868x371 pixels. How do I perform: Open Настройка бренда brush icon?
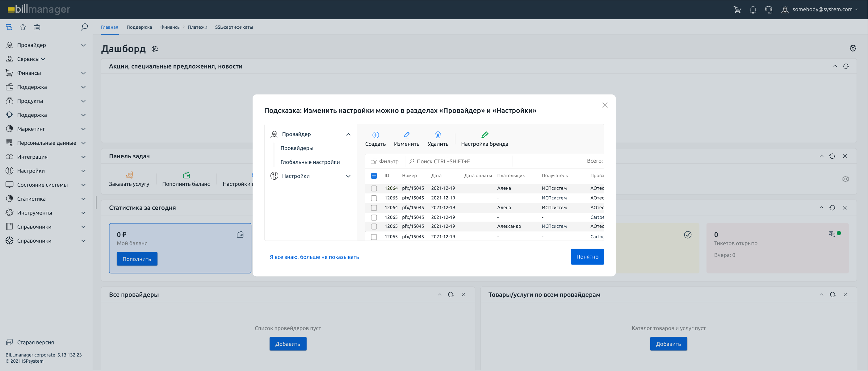(x=484, y=135)
